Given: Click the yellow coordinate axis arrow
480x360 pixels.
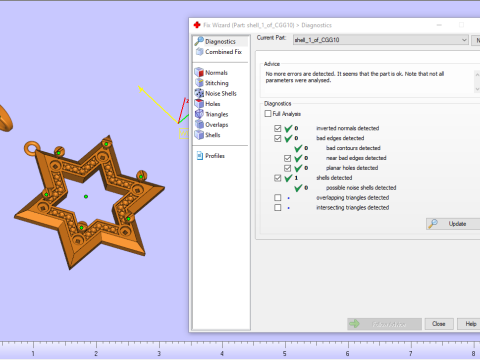Looking at the screenshot, I should 157,104.
